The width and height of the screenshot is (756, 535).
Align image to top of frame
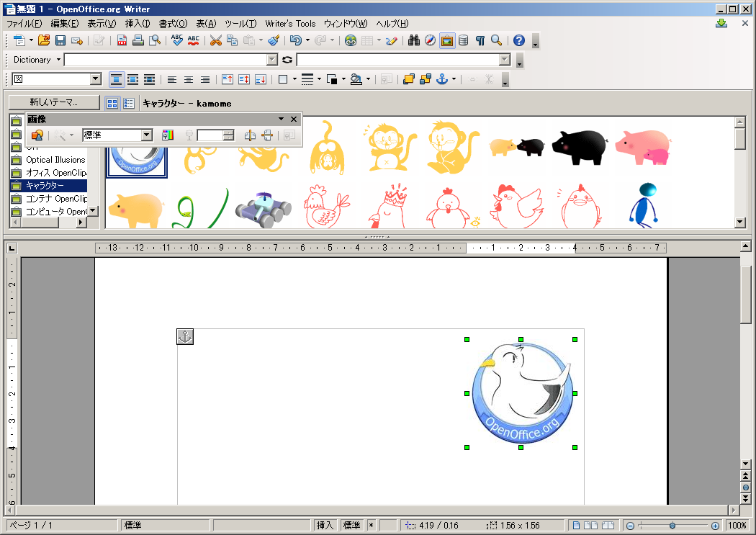[x=228, y=79]
